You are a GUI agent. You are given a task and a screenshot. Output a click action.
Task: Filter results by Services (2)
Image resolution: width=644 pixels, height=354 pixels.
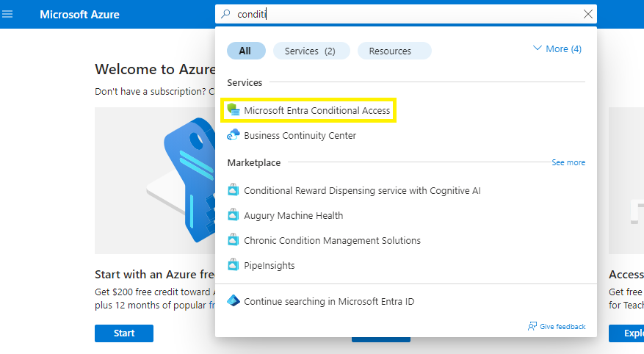point(311,51)
